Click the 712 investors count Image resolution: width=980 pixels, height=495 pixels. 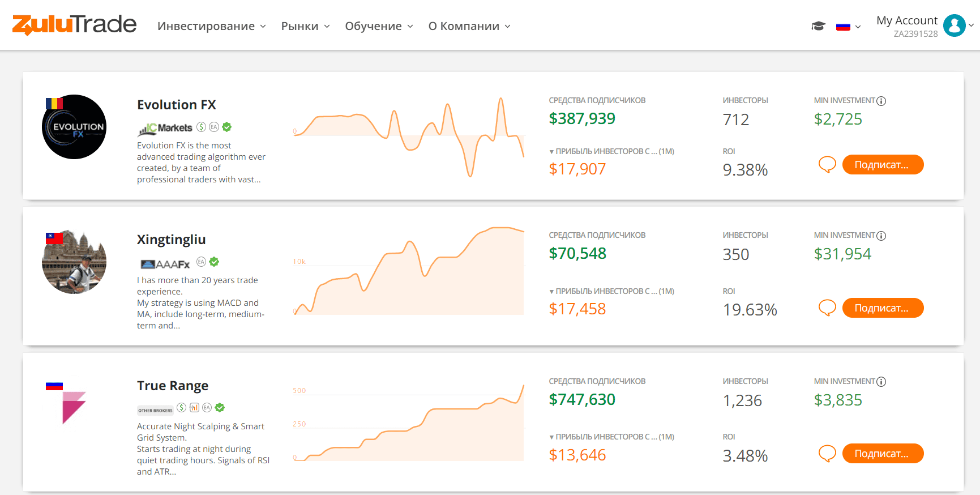pyautogui.click(x=735, y=120)
